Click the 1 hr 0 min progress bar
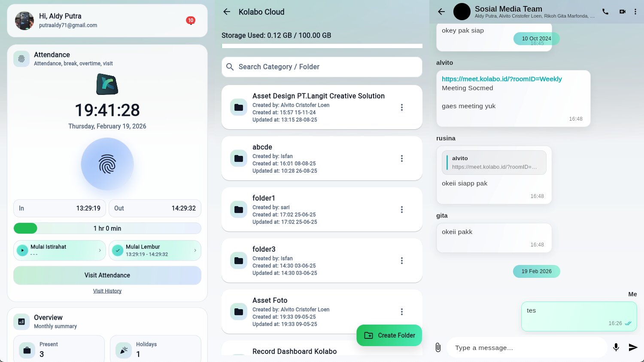The height and width of the screenshot is (362, 644). click(107, 228)
